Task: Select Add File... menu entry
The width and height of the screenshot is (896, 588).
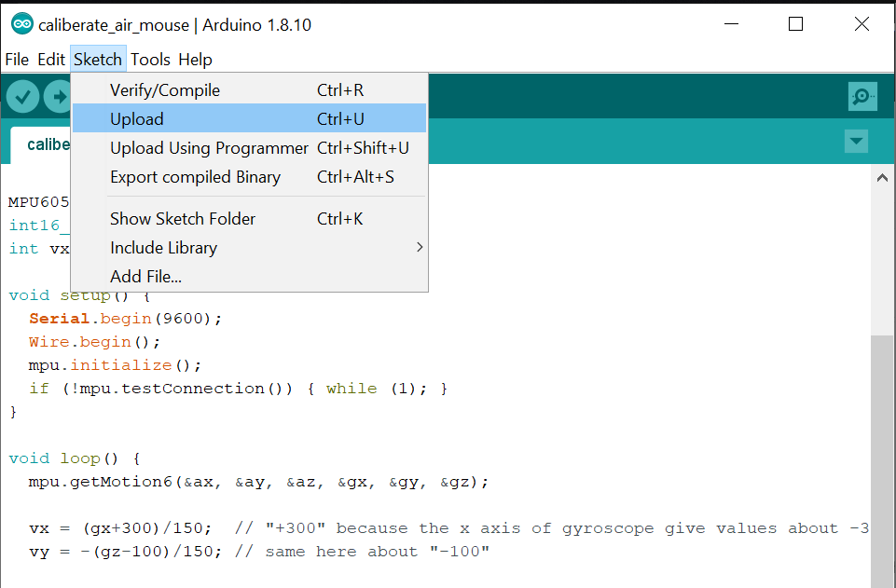Action: point(250,277)
